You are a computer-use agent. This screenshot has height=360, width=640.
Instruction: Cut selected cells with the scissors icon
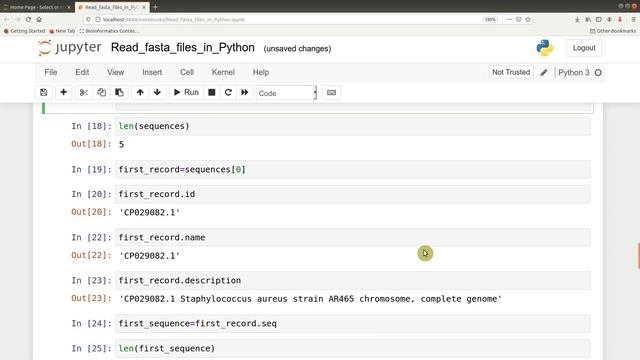coord(84,93)
